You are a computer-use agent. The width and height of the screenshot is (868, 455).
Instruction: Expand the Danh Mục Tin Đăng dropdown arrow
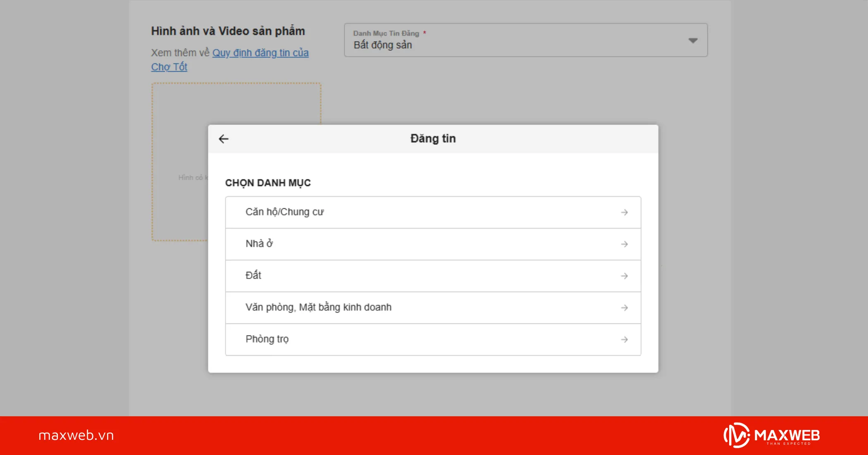pyautogui.click(x=693, y=40)
